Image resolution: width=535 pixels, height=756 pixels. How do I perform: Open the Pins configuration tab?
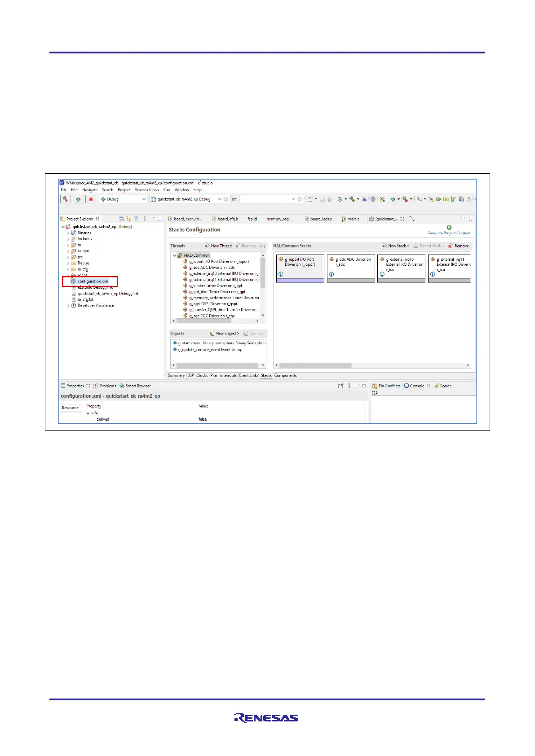[x=214, y=376]
